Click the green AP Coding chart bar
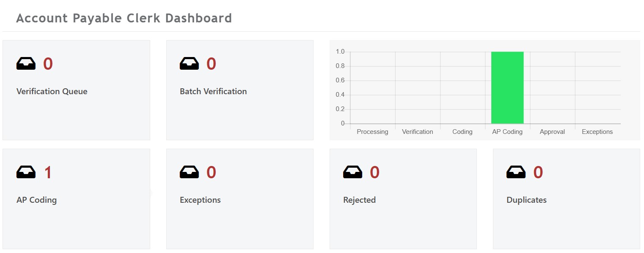644x253 pixels. point(507,87)
